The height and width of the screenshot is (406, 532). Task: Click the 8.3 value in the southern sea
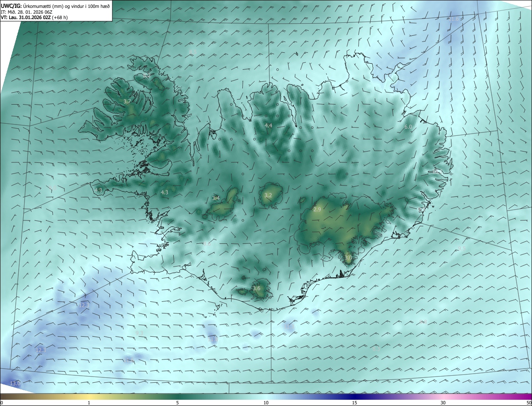(376, 349)
